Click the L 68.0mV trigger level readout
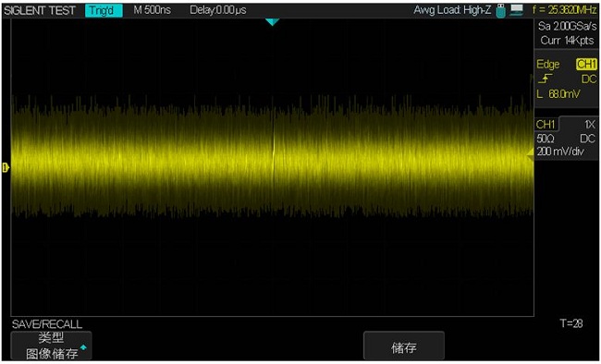Viewport: 601px width, 364px height. pos(558,94)
